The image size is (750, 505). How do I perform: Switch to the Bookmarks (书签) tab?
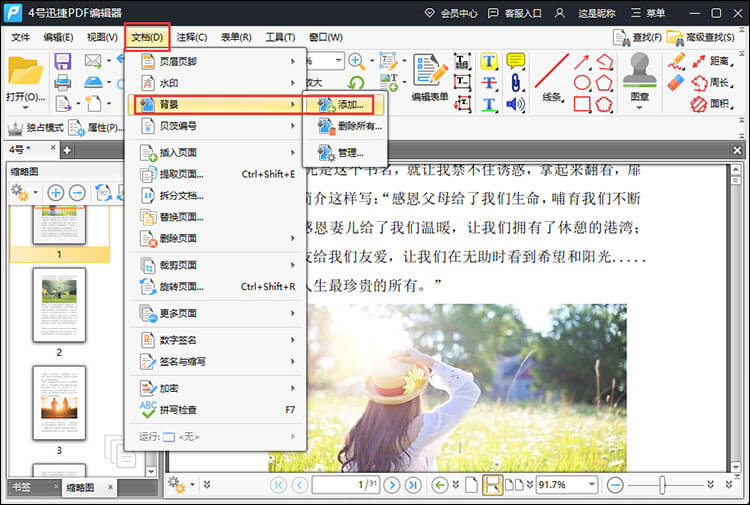point(22,487)
